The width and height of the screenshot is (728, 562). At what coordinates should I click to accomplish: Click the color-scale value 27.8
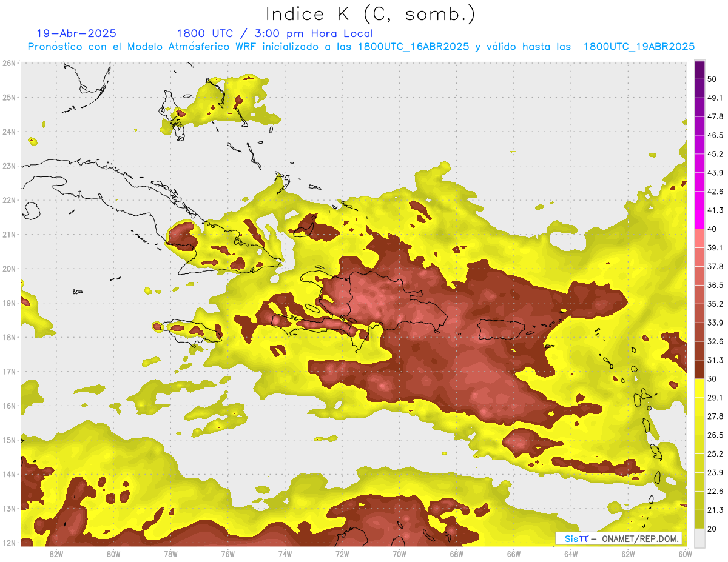[715, 416]
